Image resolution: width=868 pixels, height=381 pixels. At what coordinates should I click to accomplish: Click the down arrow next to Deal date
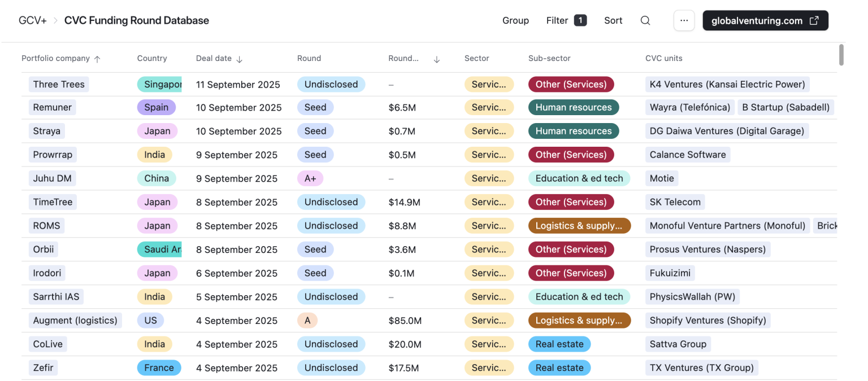[x=239, y=59]
